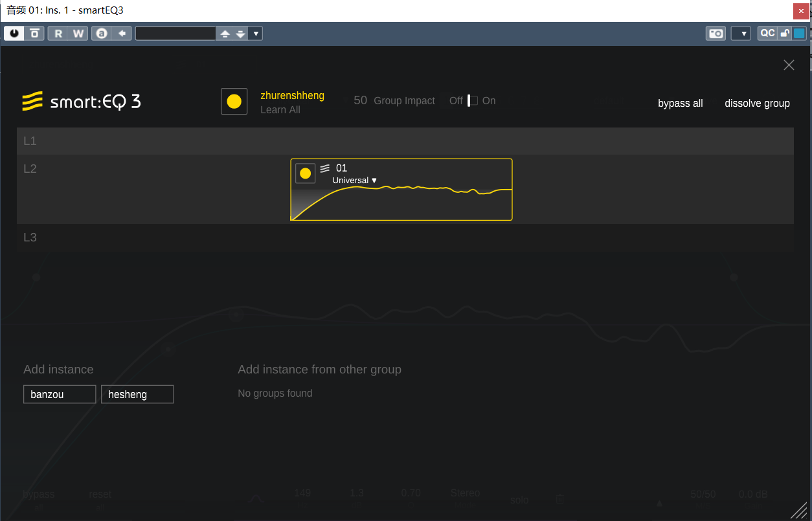Toggle the Group Impact Off/On switch
This screenshot has height=521, width=812.
tap(473, 100)
